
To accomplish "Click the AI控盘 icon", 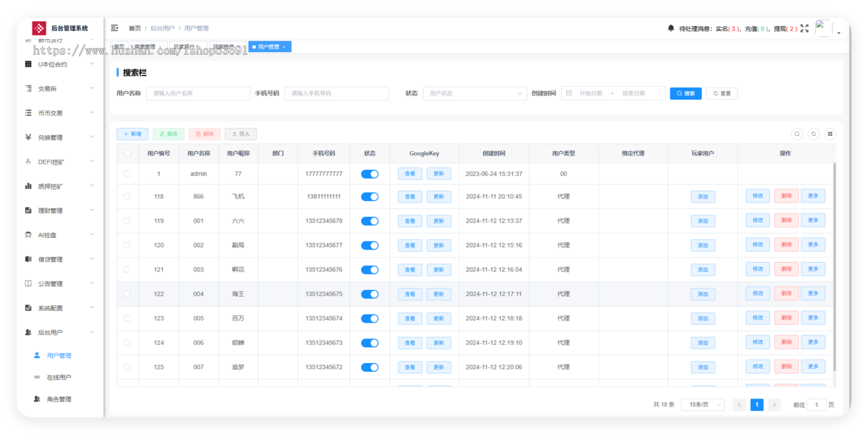I will 28,235.
